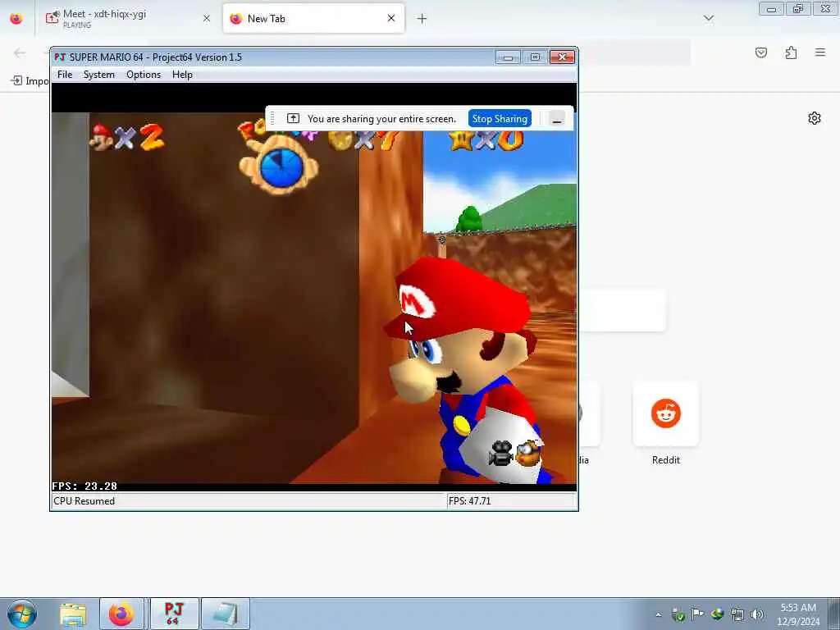This screenshot has height=630, width=840.
Task: Click the colored globe tray icon
Action: coord(717,614)
